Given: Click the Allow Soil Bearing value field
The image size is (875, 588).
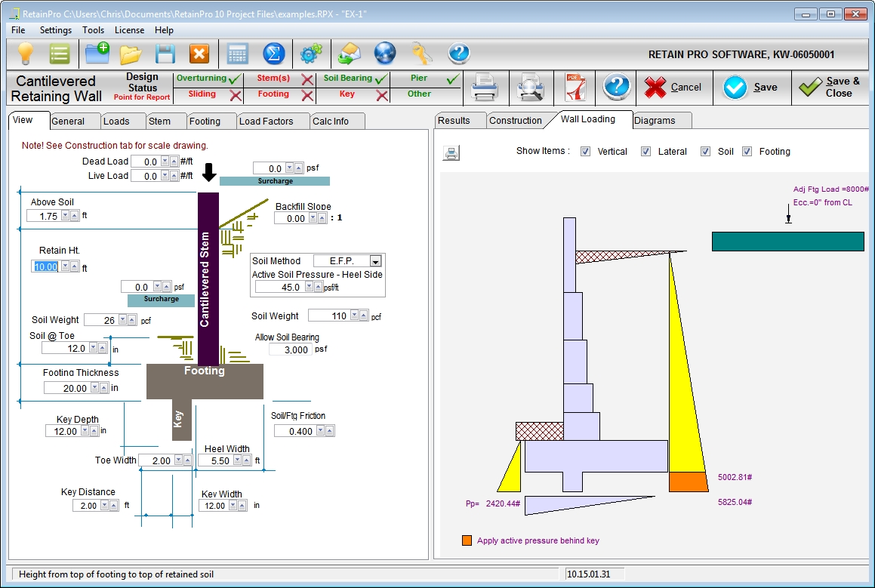Looking at the screenshot, I should coord(289,349).
